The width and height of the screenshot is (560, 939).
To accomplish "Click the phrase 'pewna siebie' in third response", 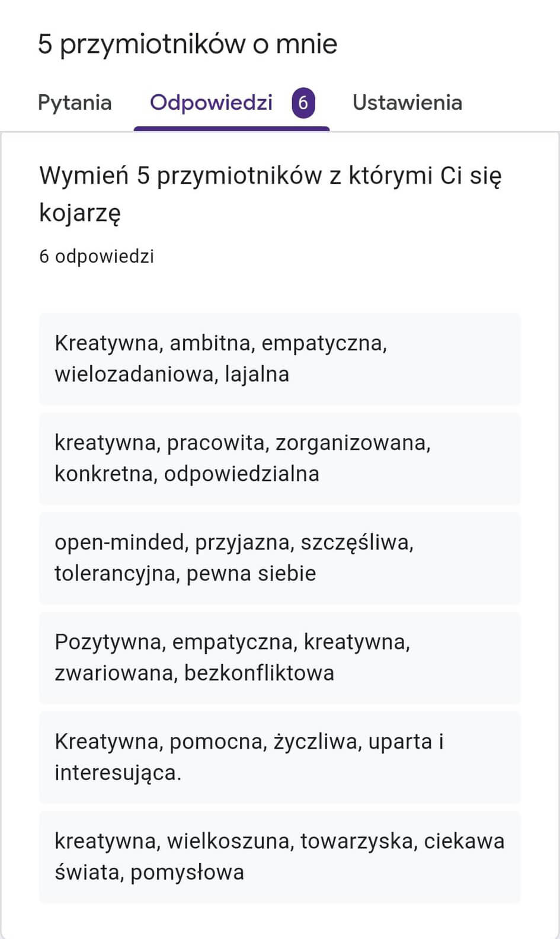I will (251, 574).
